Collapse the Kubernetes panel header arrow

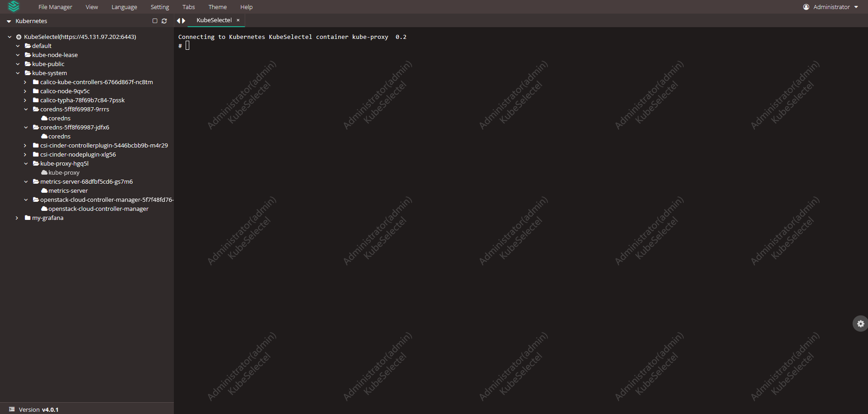[x=9, y=21]
